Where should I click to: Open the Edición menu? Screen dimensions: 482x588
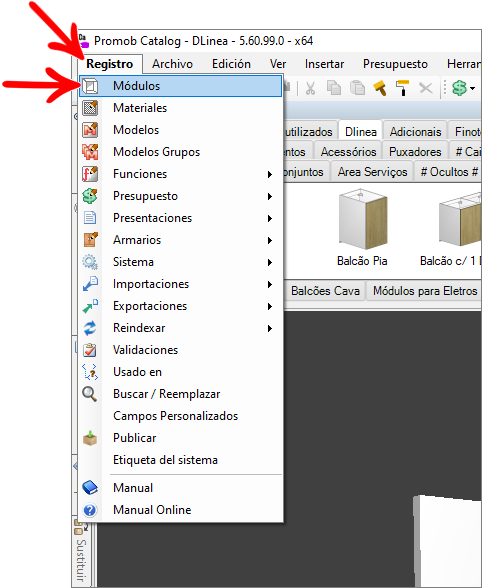click(231, 64)
